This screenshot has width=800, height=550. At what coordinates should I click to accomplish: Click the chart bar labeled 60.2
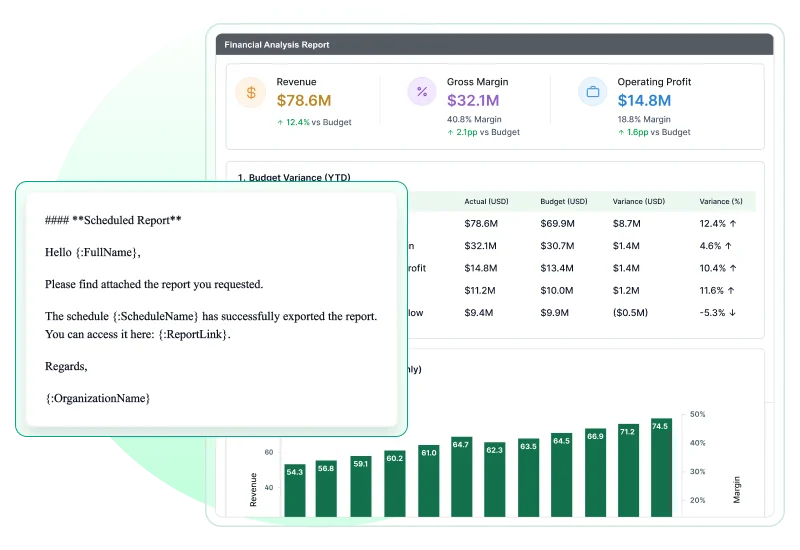(394, 484)
